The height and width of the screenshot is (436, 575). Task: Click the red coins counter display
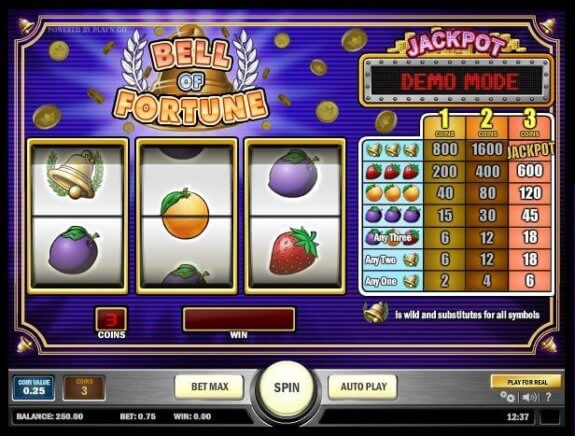pos(111,319)
